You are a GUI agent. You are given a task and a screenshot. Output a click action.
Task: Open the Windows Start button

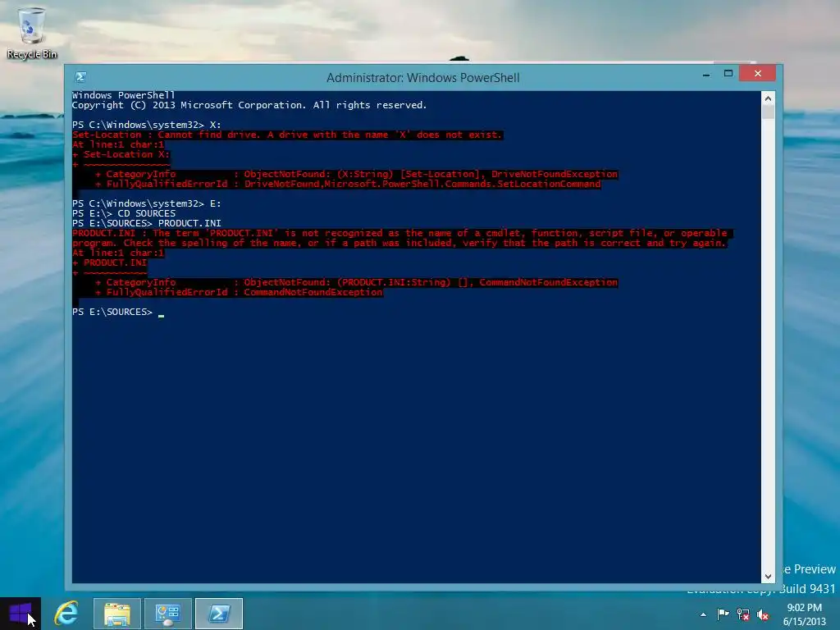pyautogui.click(x=21, y=614)
